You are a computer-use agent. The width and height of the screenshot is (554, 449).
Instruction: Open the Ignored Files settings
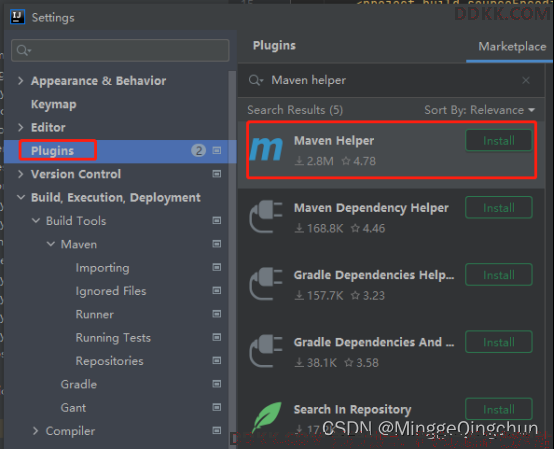[111, 291]
